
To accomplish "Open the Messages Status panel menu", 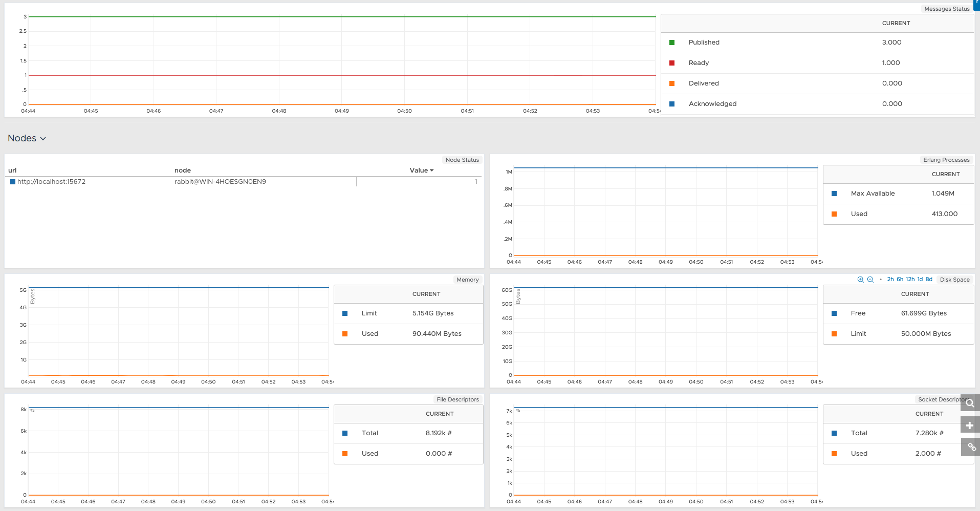I will click(x=947, y=9).
